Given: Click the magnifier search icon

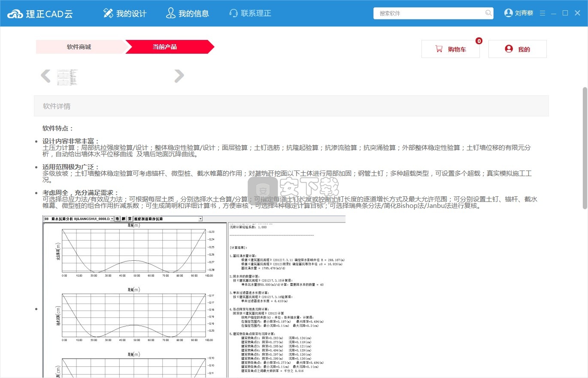Looking at the screenshot, I should (x=488, y=13).
